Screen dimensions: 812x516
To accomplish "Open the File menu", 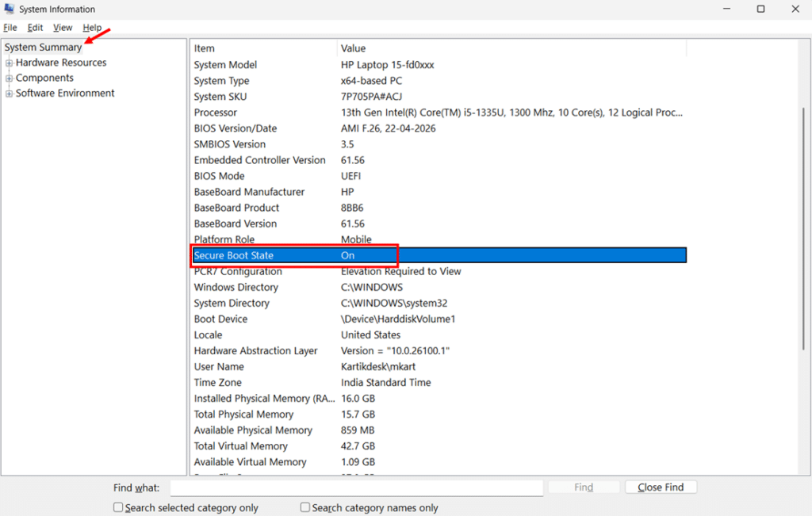I will (10, 28).
